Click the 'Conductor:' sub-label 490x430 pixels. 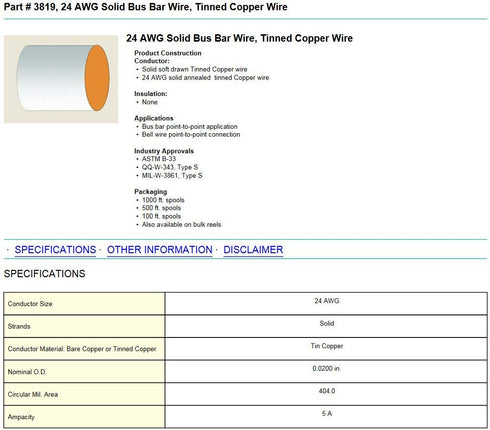[x=152, y=61]
